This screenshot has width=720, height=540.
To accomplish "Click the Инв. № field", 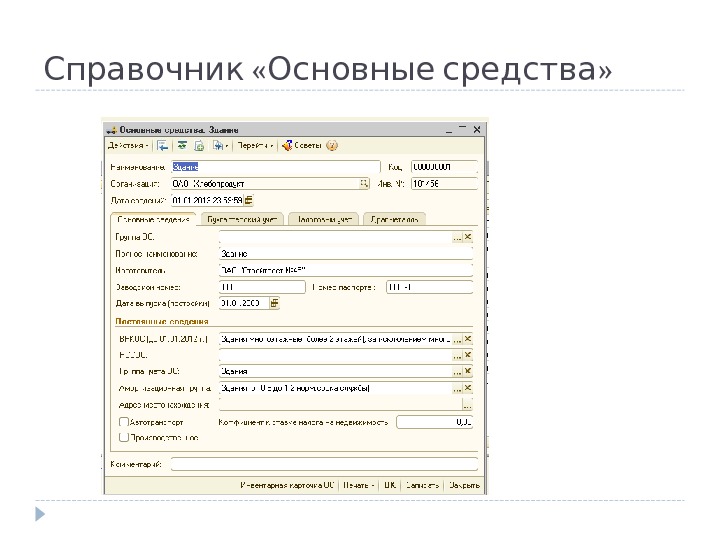I will 444,184.
